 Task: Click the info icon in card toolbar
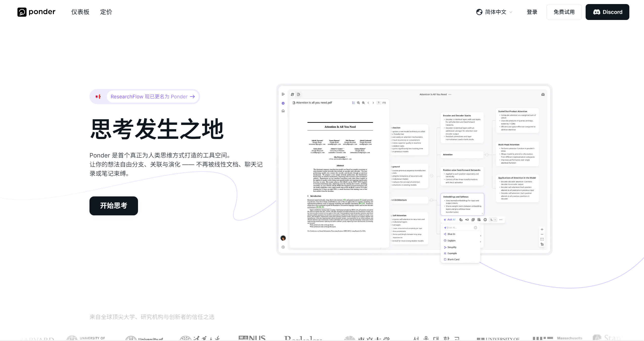[x=485, y=220]
